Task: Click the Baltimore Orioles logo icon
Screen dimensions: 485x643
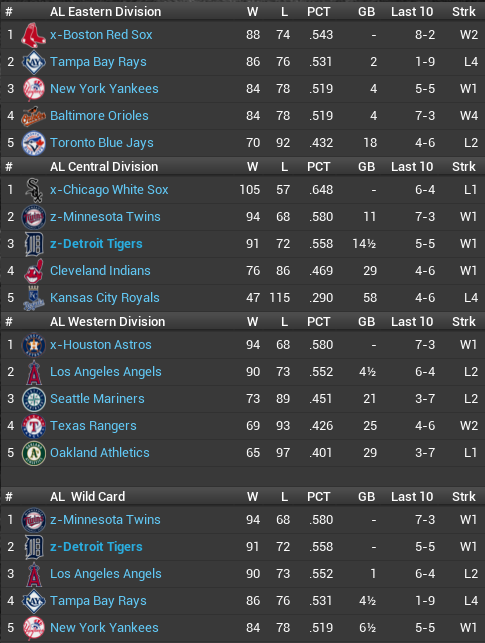Action: (x=34, y=116)
